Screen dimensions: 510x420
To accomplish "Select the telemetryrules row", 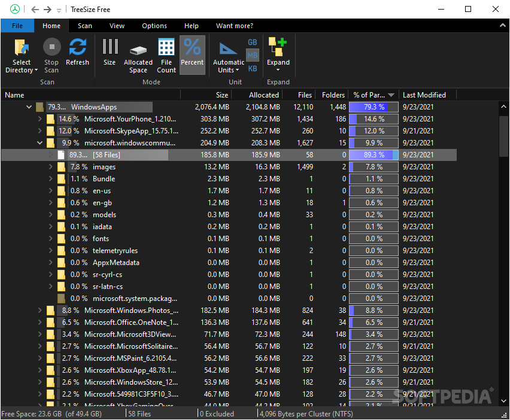I will point(229,251).
